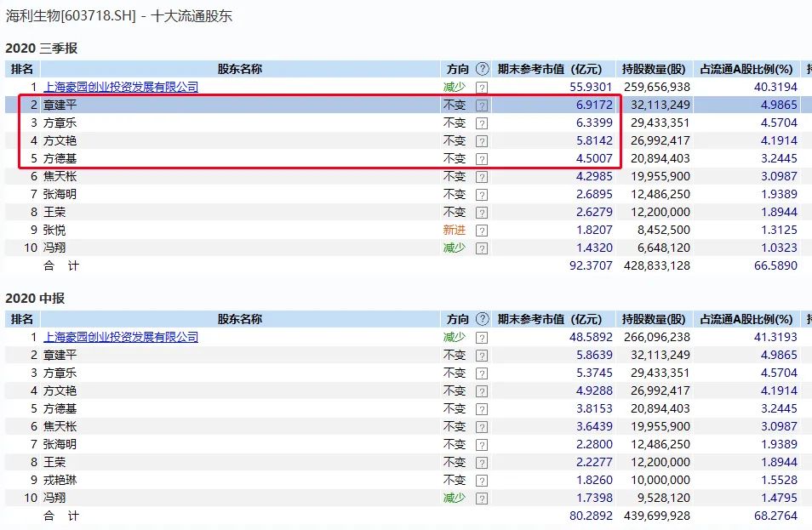Sort 三季报 by 持股数量(股) header
Viewport: 812px width, 530px height.
654,69
